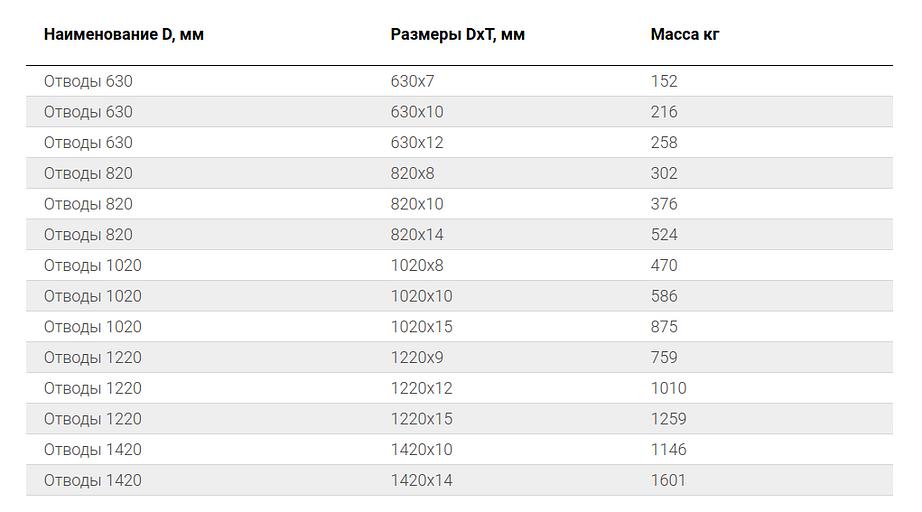This screenshot has width=922, height=512.
Task: Select the 820x14 size cell
Action: pos(417,235)
